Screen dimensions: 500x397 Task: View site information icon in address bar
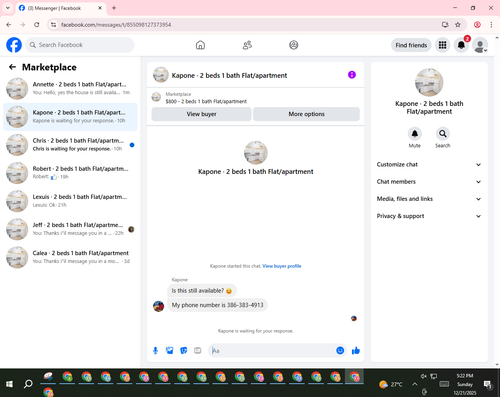coord(53,25)
